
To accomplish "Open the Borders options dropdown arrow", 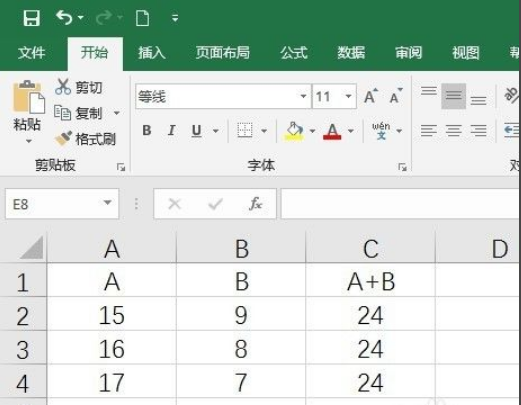I will click(x=264, y=131).
